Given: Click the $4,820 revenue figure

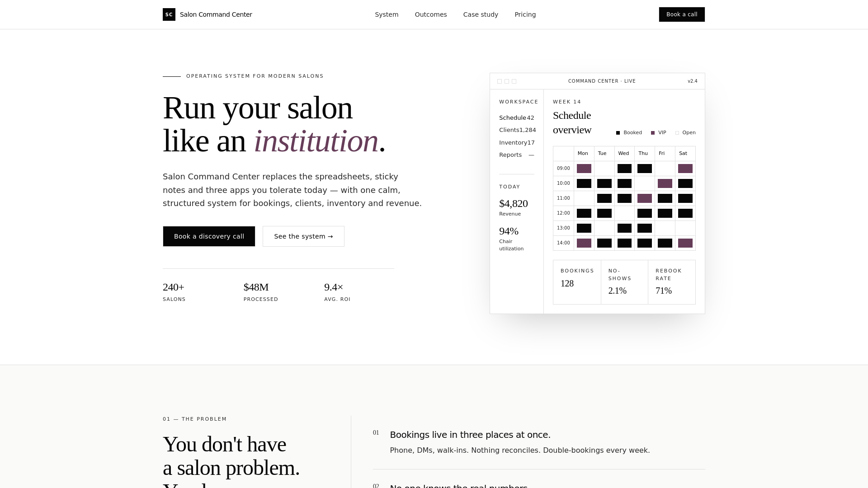Looking at the screenshot, I should click(514, 204).
